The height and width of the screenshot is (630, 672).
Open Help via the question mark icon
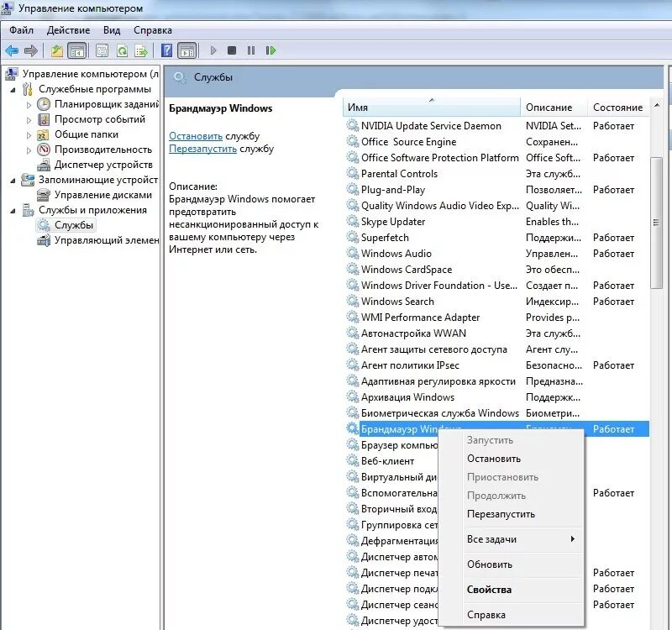tap(166, 50)
